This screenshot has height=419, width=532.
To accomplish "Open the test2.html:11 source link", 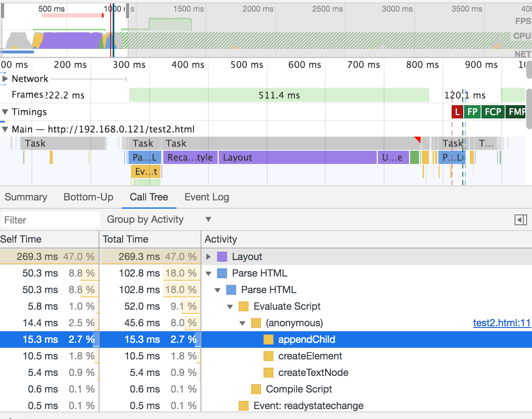I will pos(501,323).
